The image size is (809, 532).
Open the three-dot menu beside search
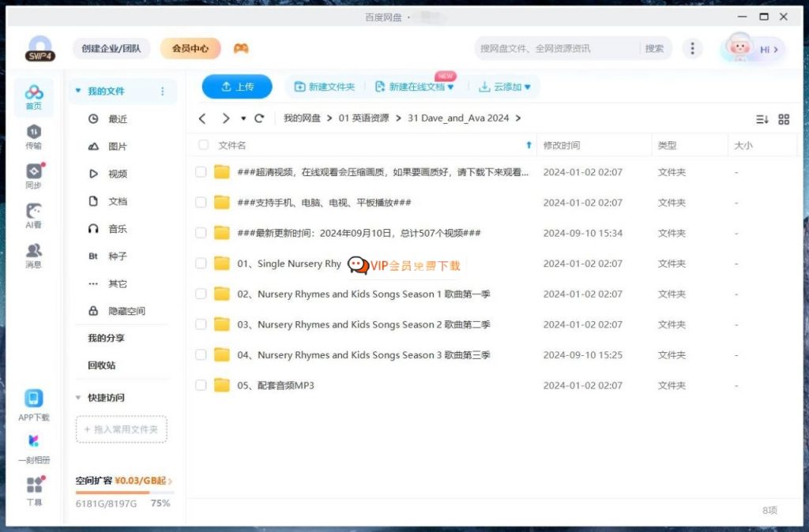coord(692,48)
